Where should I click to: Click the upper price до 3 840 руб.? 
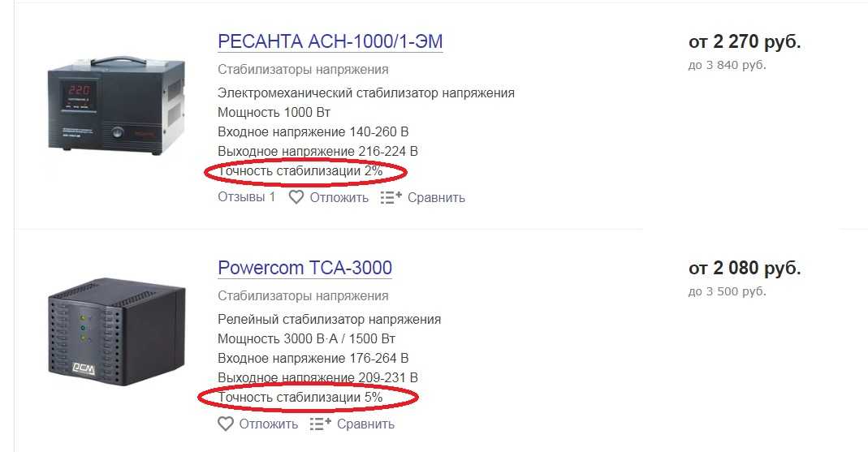(x=727, y=65)
